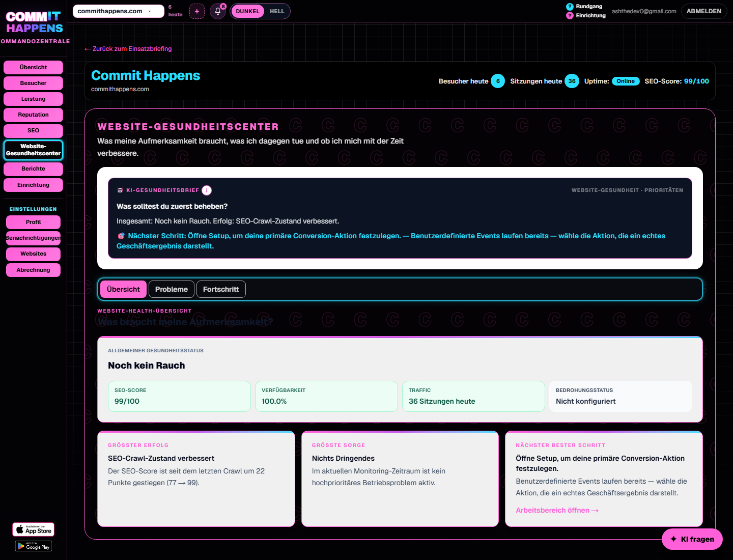Open Besucher in the sidebar

pos(34,83)
